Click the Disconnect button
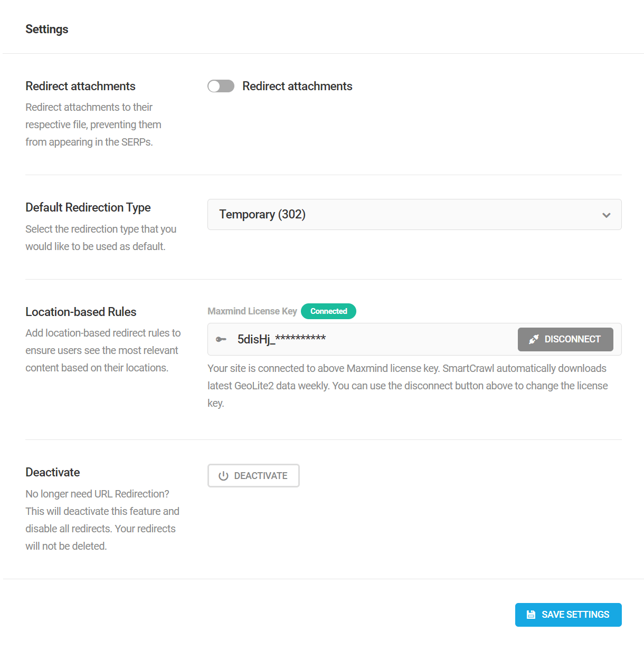 click(565, 339)
